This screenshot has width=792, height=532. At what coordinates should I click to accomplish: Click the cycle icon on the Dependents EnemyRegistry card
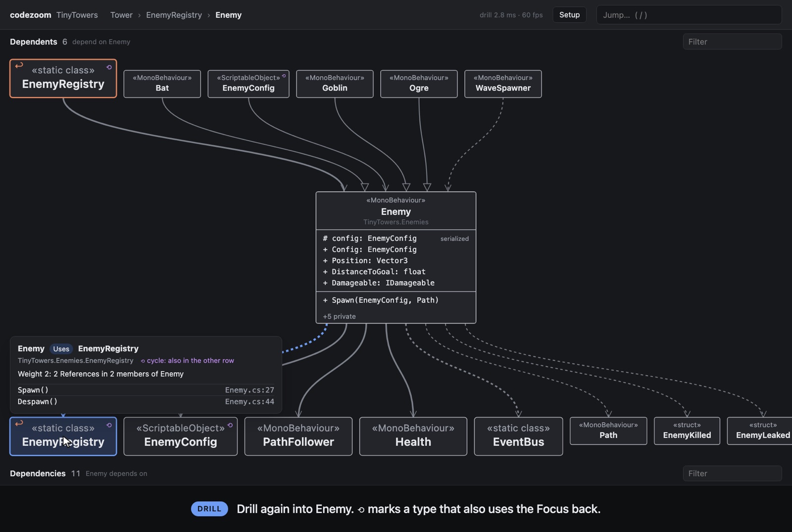coord(109,67)
